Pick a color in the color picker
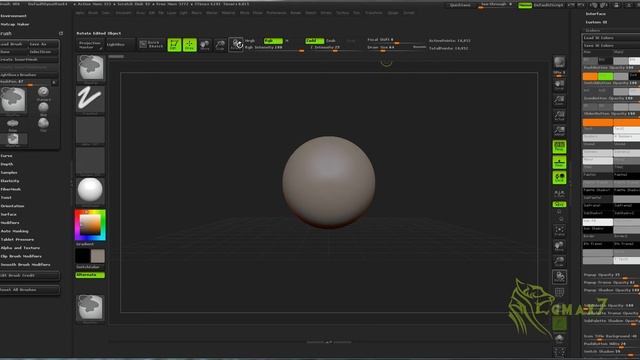The image size is (640, 360). tap(90, 225)
